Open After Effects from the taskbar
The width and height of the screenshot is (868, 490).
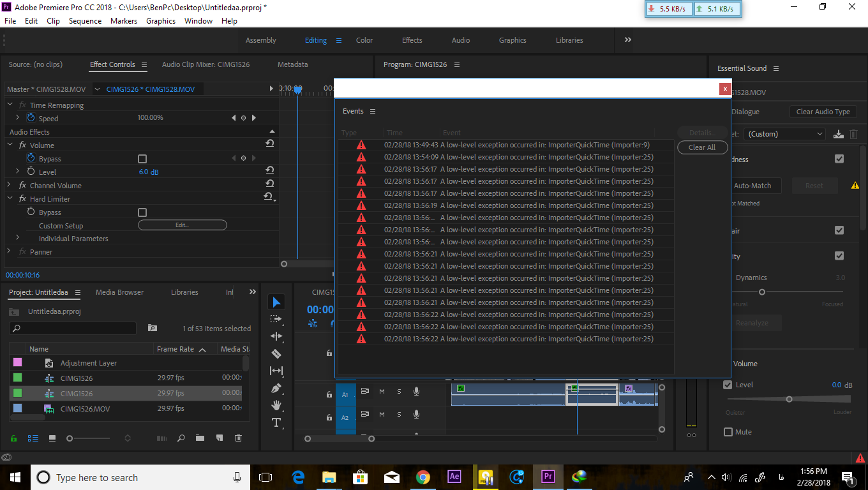pyautogui.click(x=454, y=477)
